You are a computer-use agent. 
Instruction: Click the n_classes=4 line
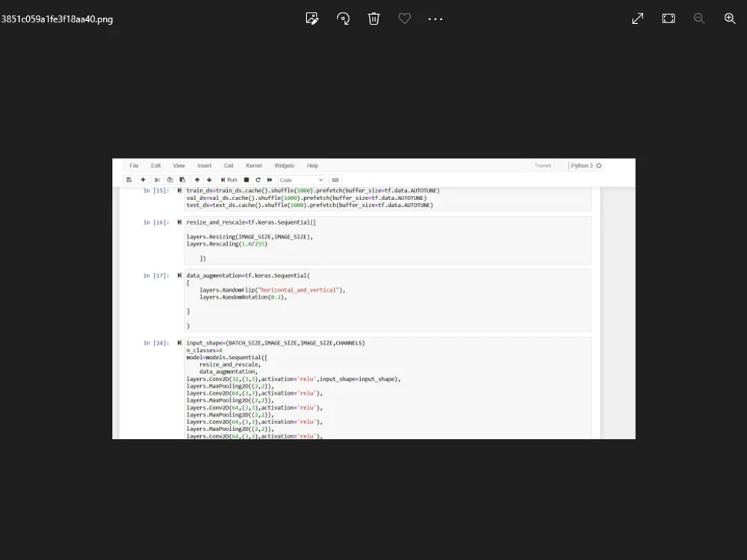click(205, 350)
